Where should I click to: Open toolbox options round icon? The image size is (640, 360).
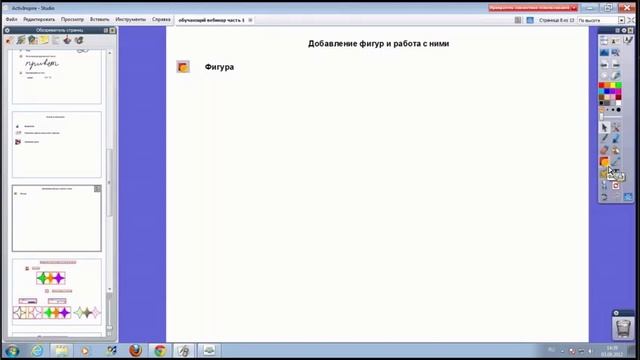coord(624,31)
